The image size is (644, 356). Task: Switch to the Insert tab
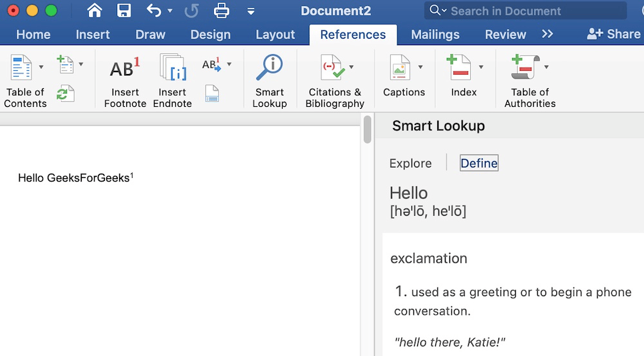pyautogui.click(x=93, y=35)
